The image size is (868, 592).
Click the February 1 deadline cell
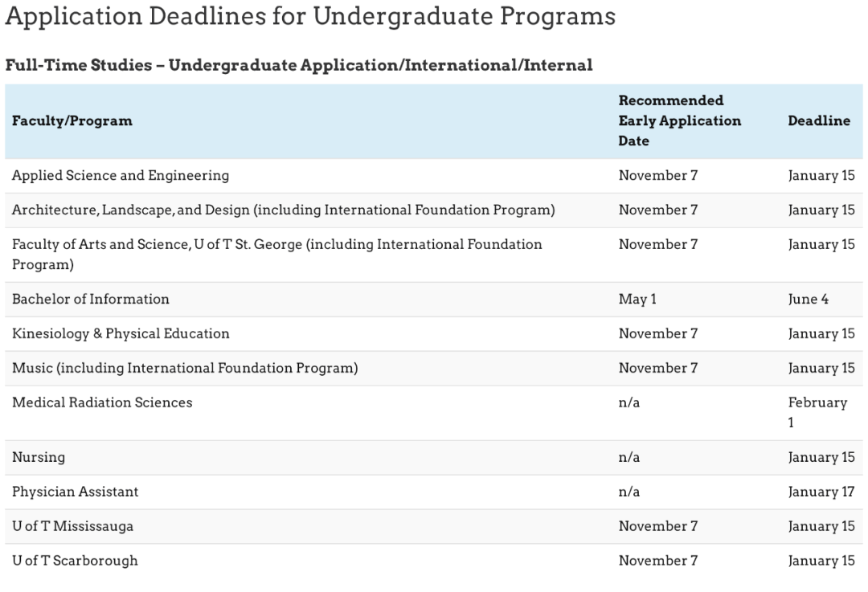point(817,412)
